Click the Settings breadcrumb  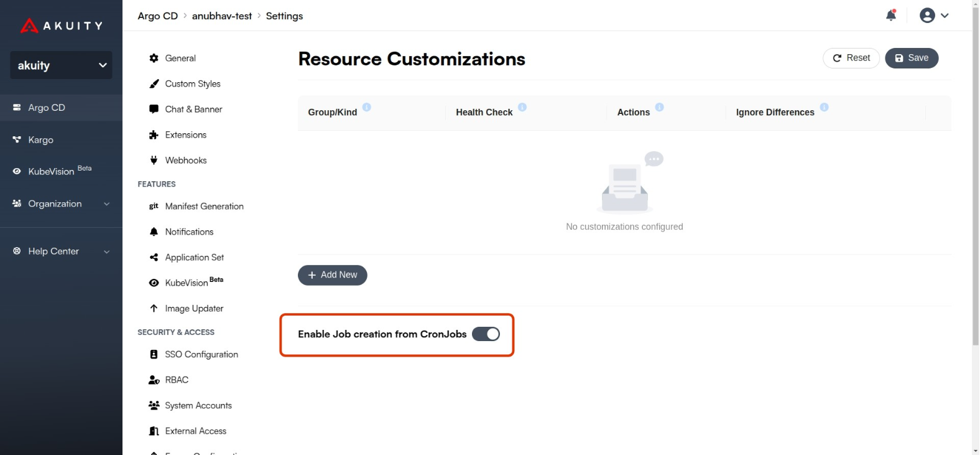[x=284, y=16]
